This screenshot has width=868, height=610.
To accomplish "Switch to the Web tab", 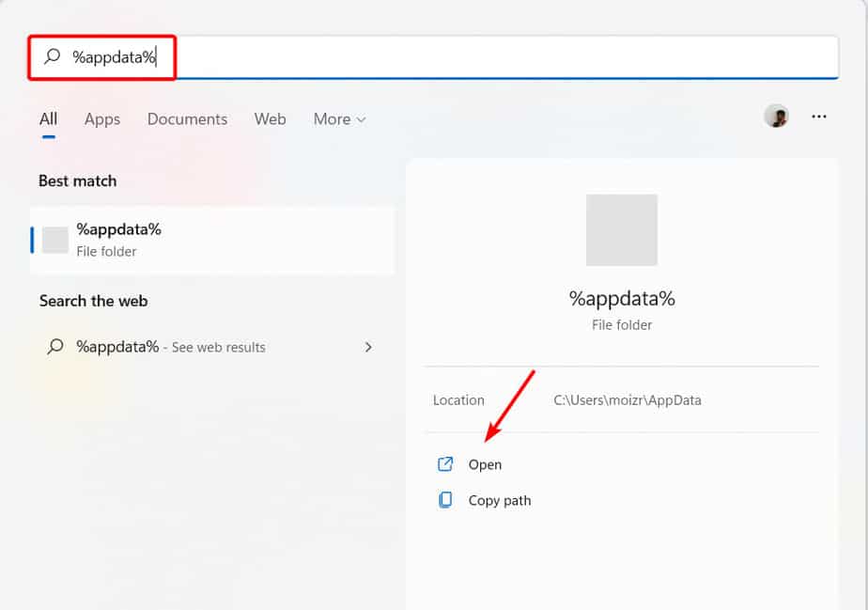I will click(x=271, y=119).
